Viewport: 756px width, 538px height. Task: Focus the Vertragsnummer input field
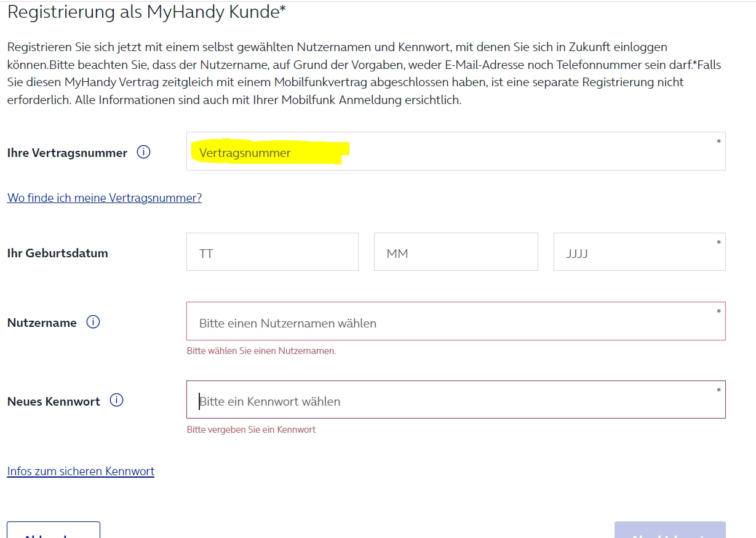456,151
